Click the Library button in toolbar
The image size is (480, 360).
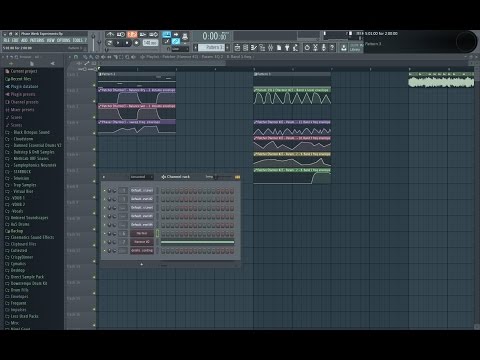tap(355, 48)
